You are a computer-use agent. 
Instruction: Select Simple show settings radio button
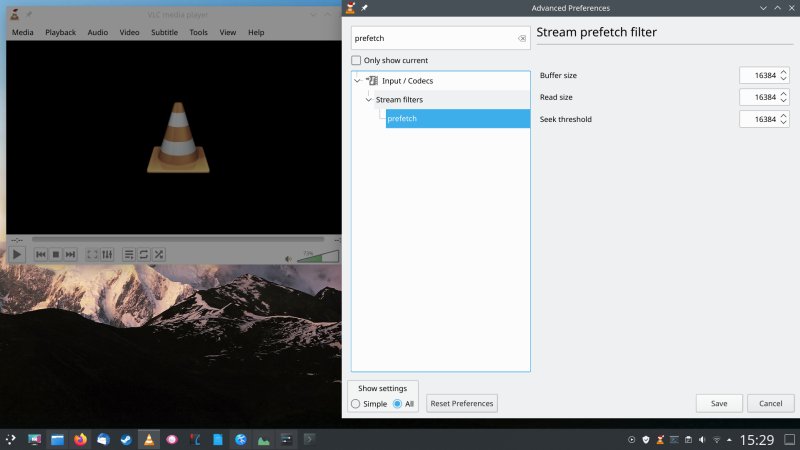[x=356, y=404]
